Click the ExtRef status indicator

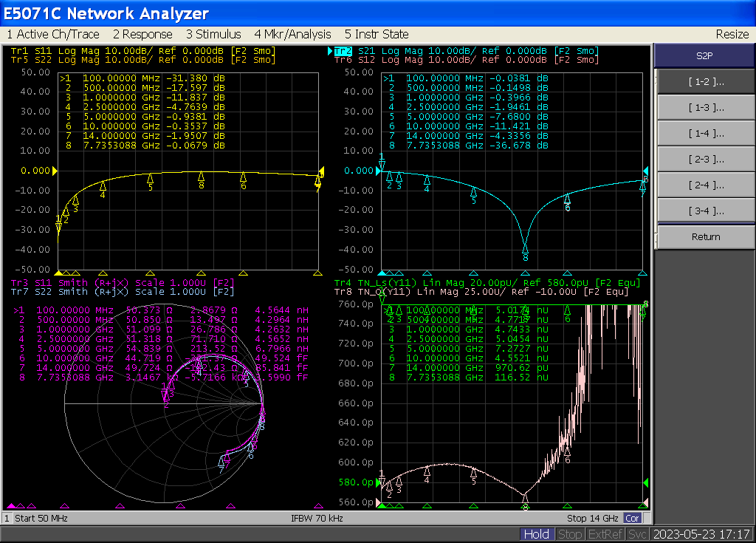pos(605,534)
